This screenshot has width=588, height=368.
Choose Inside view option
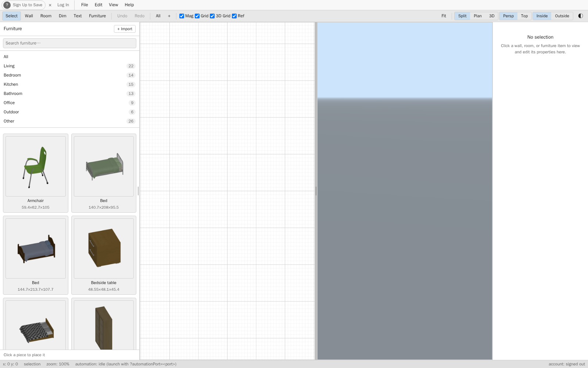542,16
